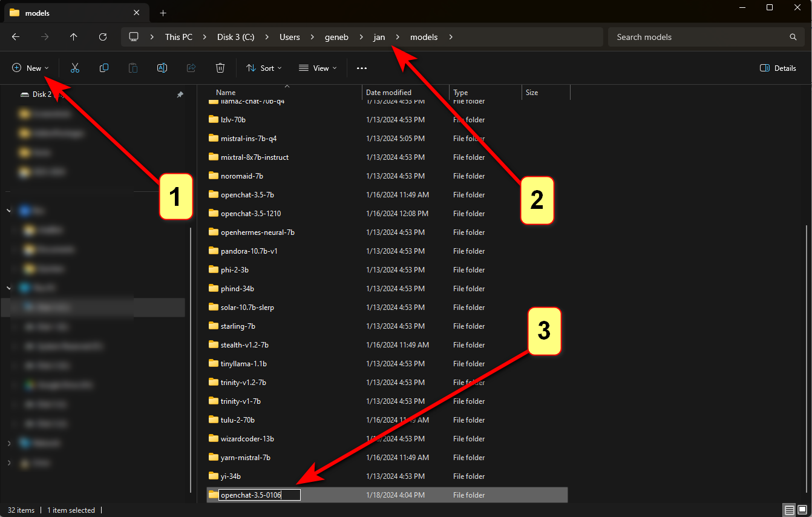Image resolution: width=812 pixels, height=517 pixels.
Task: Cut the selected item
Action: pos(75,68)
